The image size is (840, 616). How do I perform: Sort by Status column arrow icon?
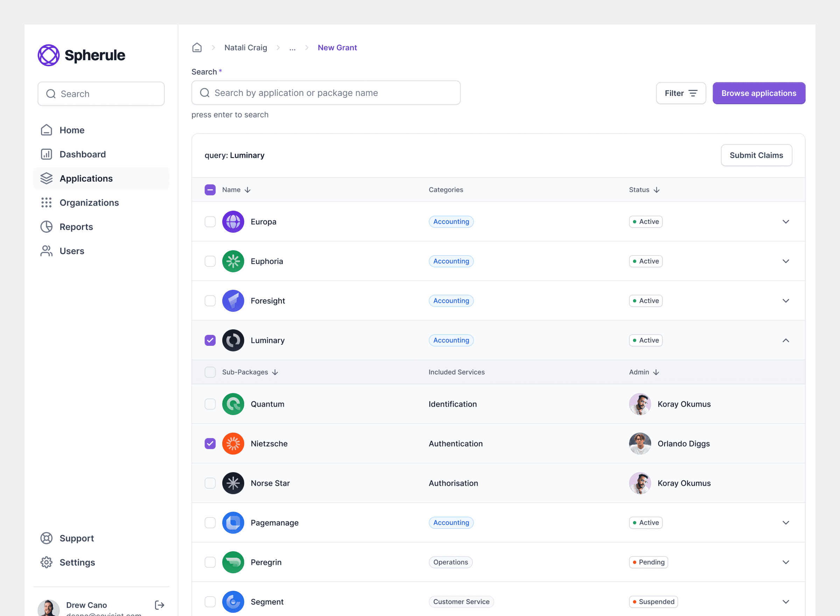point(657,190)
